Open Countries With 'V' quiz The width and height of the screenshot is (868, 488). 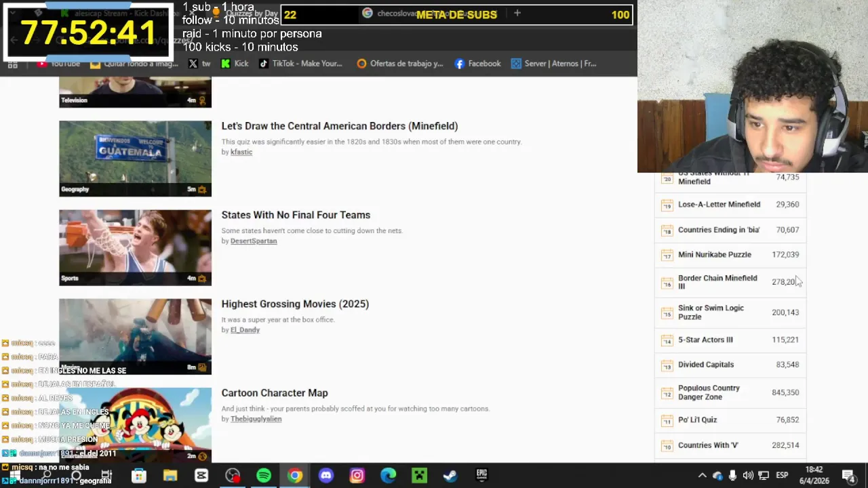(708, 445)
